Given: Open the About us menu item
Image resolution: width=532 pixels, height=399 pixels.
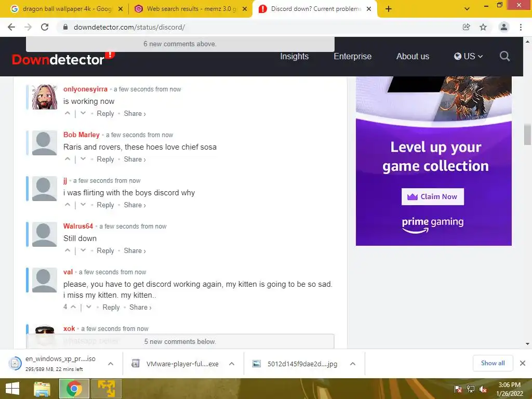Looking at the screenshot, I should [x=413, y=56].
